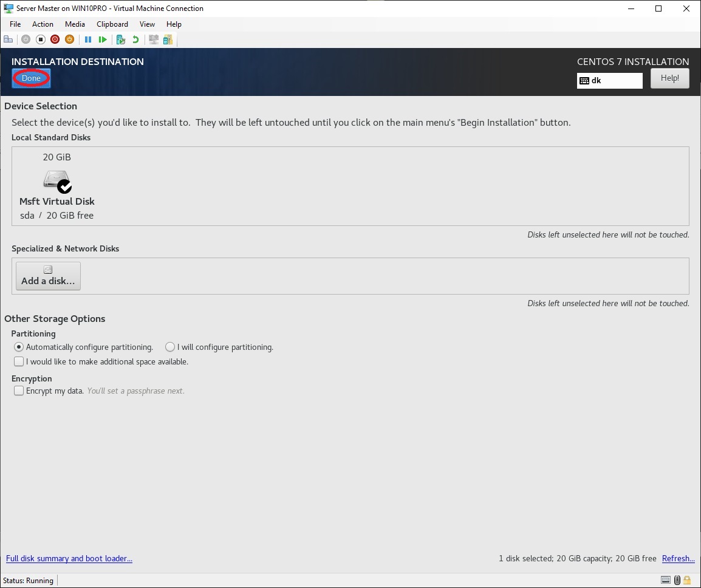Open the Action menu

tap(43, 24)
